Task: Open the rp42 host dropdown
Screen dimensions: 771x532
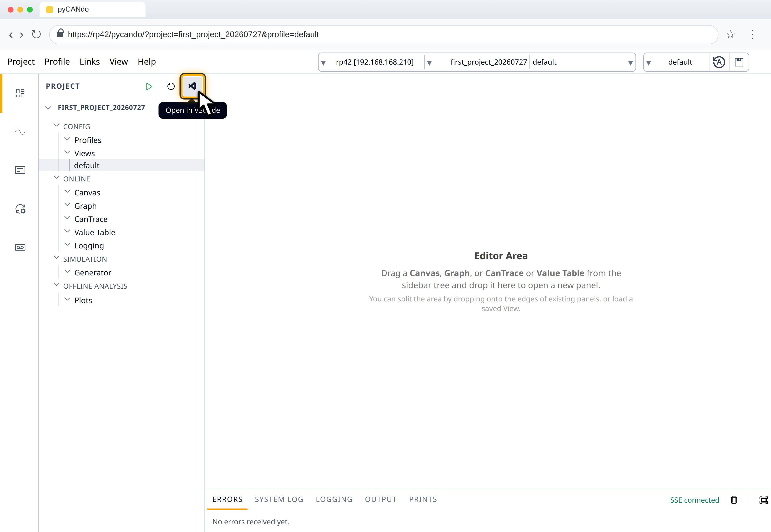Action: pyautogui.click(x=372, y=62)
